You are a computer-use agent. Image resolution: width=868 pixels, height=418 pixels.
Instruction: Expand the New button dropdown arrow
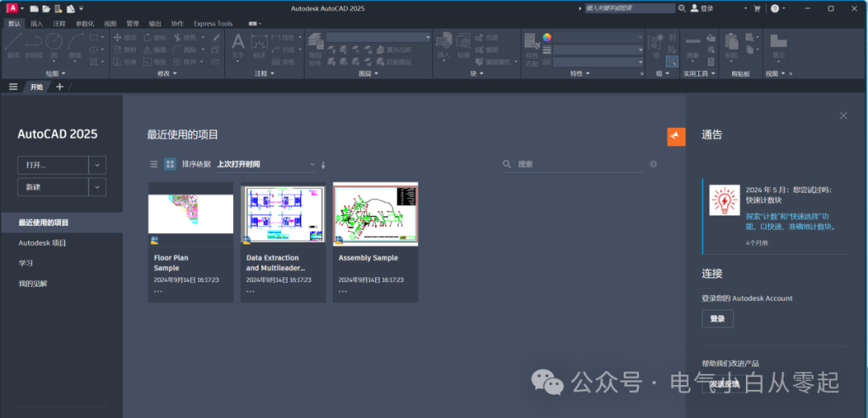click(97, 187)
